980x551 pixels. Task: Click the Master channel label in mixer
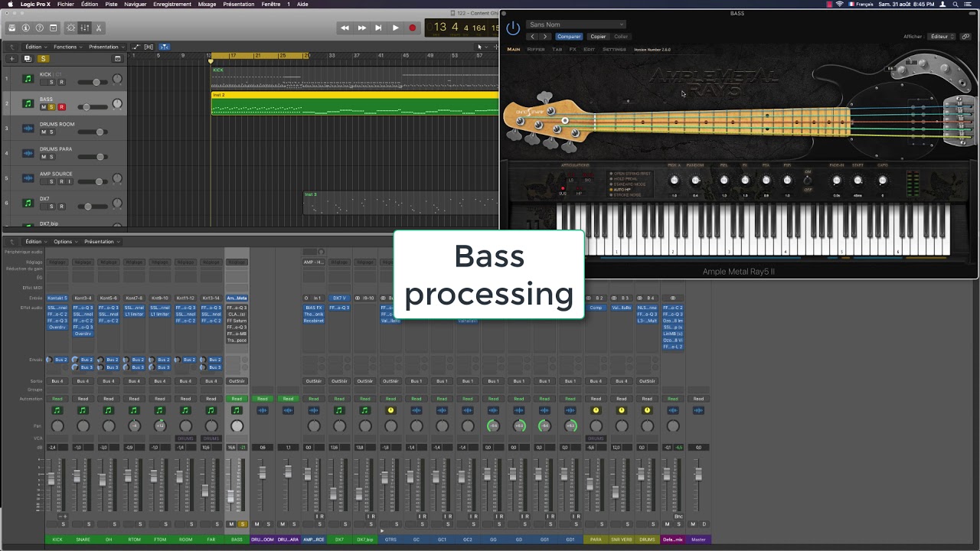click(698, 540)
